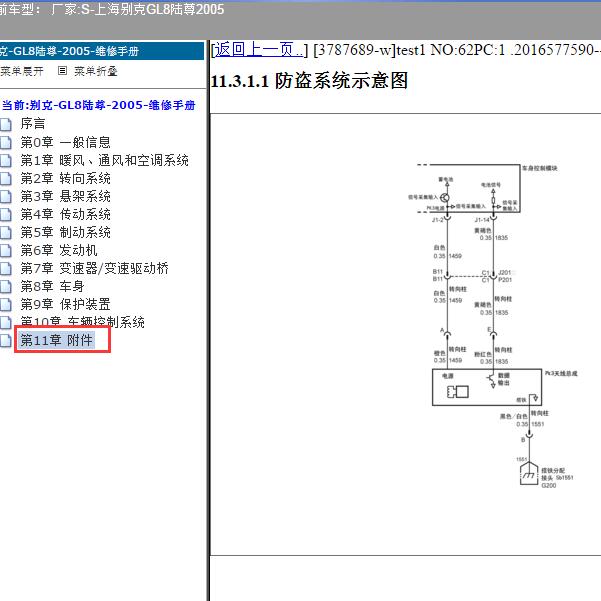Click the vehicle model text 上海别克GL8陆尊2005
The image size is (601, 601).
pos(159,9)
